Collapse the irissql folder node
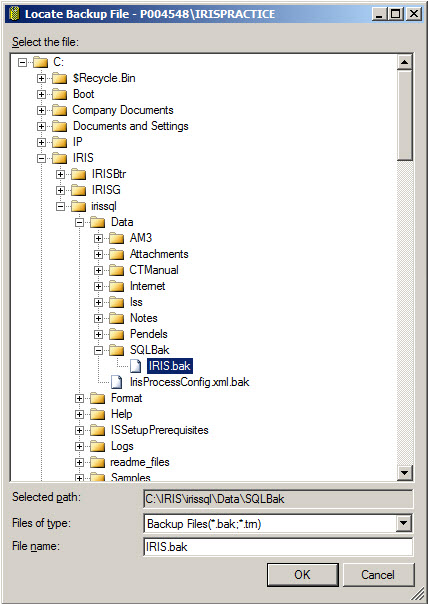The image size is (428, 604). (60, 206)
